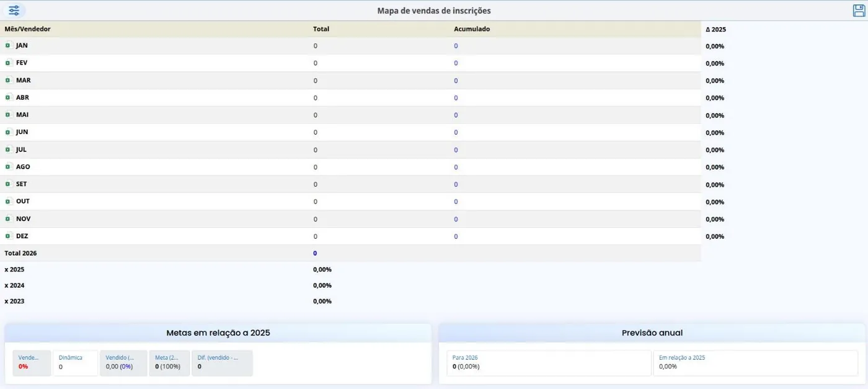The height and width of the screenshot is (389, 868).
Task: Click the x 2025 comparison row label
Action: pos(14,269)
